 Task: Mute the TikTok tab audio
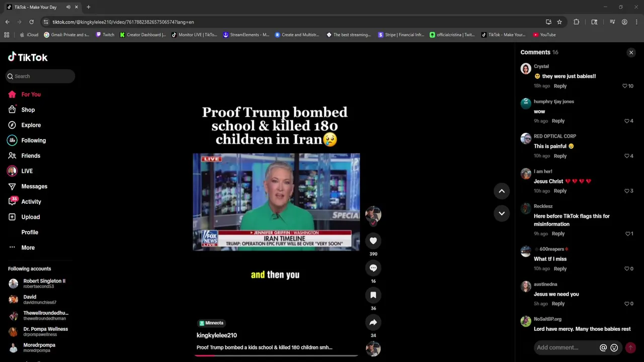tap(68, 7)
